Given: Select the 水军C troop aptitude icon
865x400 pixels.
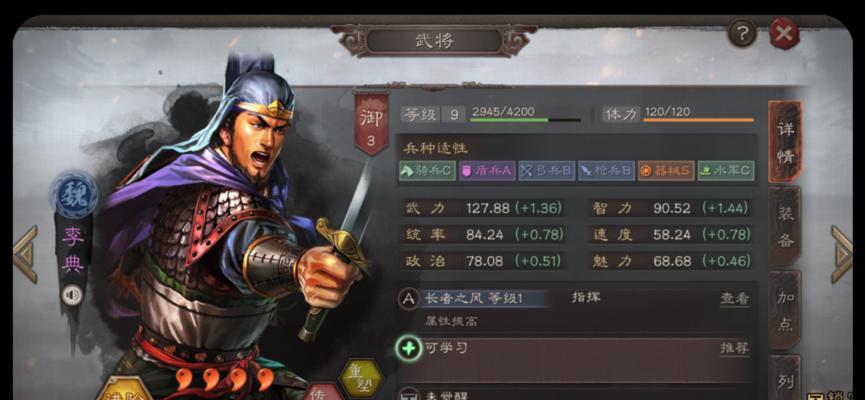Looking at the screenshot, I should click(x=725, y=170).
